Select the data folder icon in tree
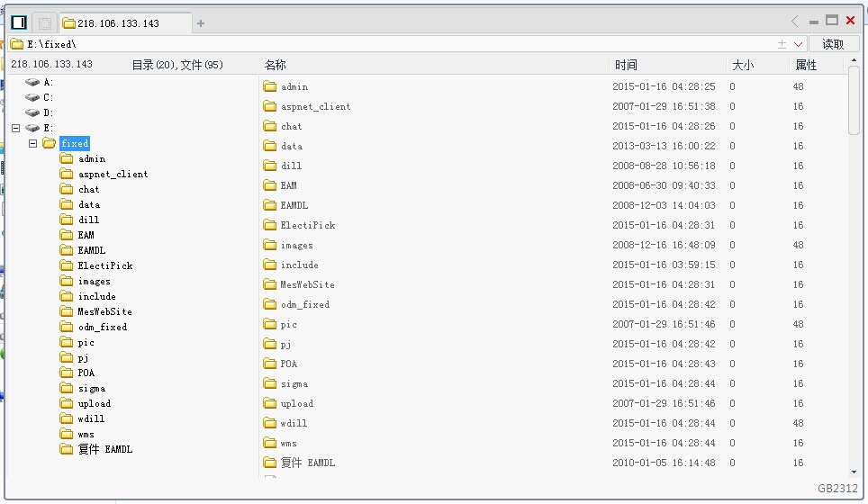 67,204
